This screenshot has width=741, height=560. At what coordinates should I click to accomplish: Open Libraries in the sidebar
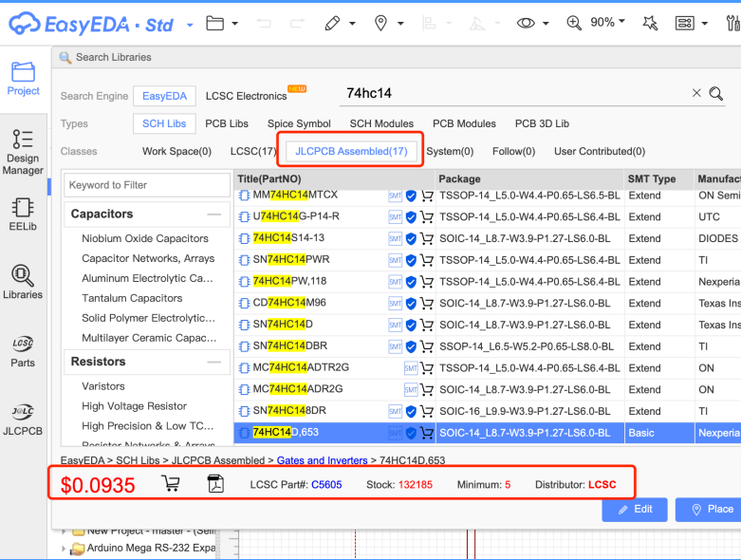point(23,282)
